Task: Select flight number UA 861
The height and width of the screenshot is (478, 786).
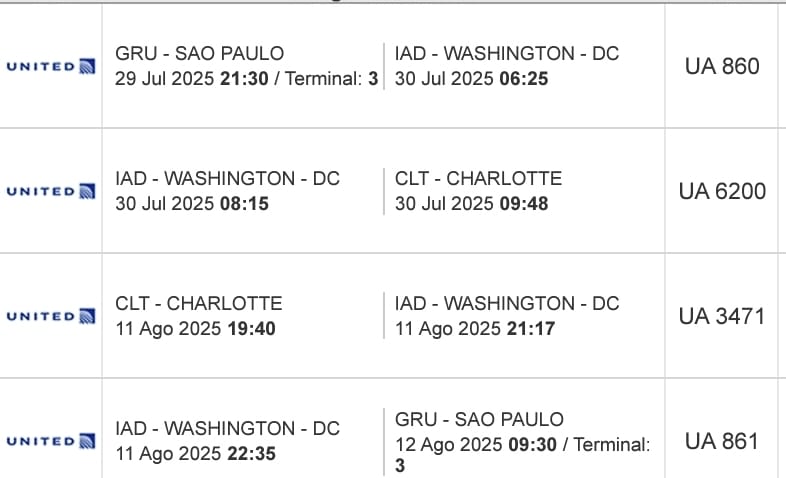Action: click(722, 441)
